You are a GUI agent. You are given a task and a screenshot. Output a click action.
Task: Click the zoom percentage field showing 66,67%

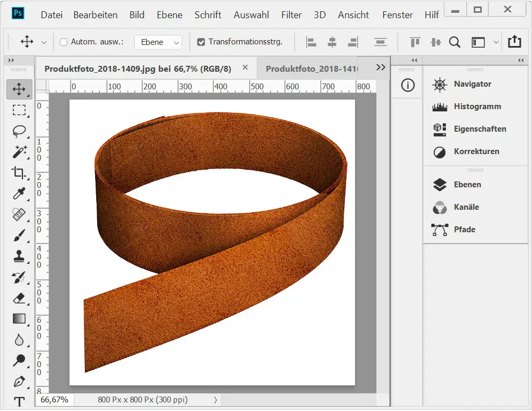(54, 400)
